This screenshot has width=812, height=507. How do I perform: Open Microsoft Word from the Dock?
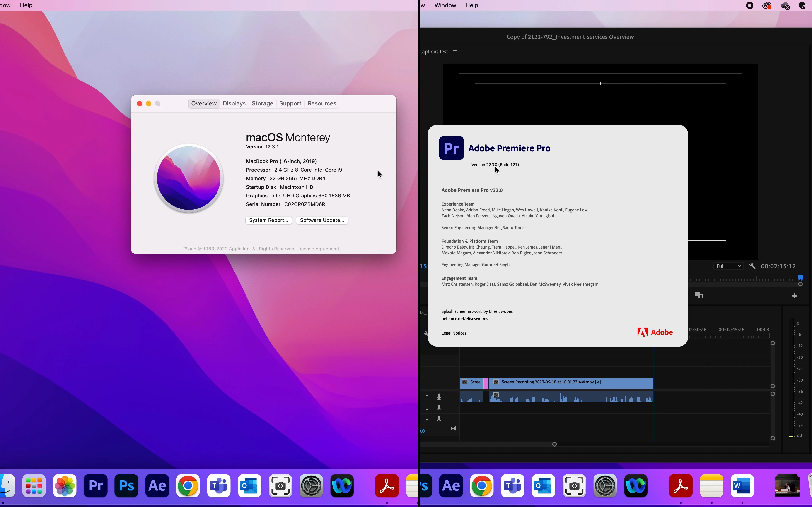coord(742,485)
